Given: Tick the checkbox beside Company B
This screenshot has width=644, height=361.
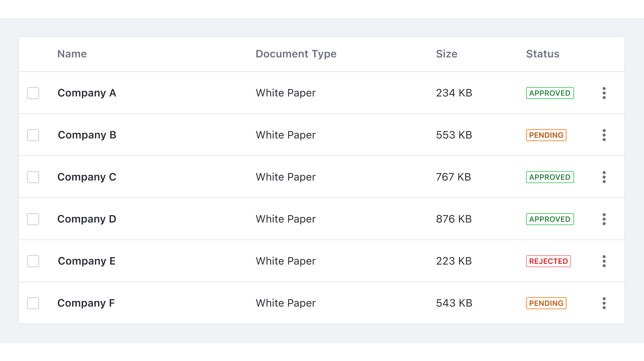Looking at the screenshot, I should [x=33, y=135].
